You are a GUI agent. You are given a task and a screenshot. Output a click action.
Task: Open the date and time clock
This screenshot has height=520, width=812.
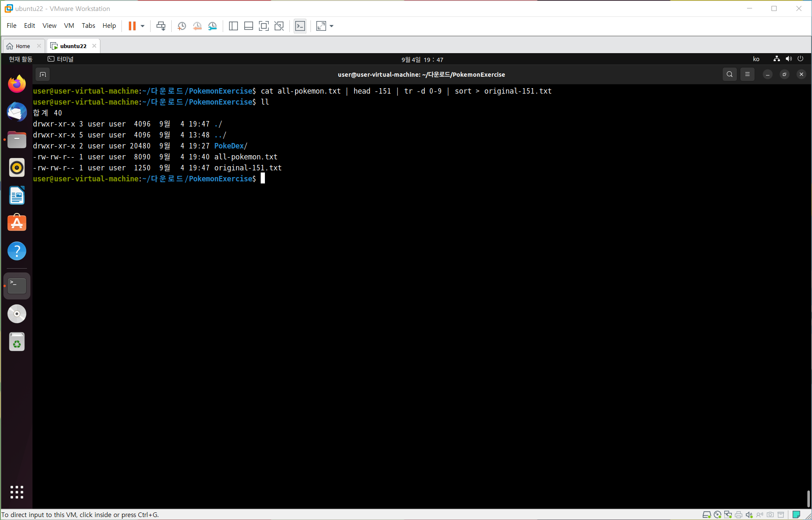422,59
